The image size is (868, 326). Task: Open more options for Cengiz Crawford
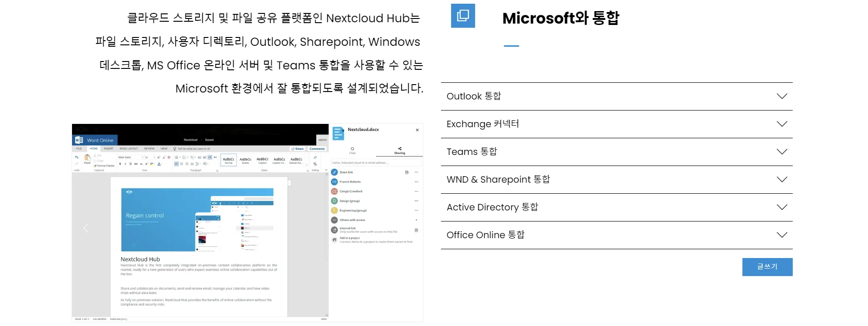[x=416, y=191]
